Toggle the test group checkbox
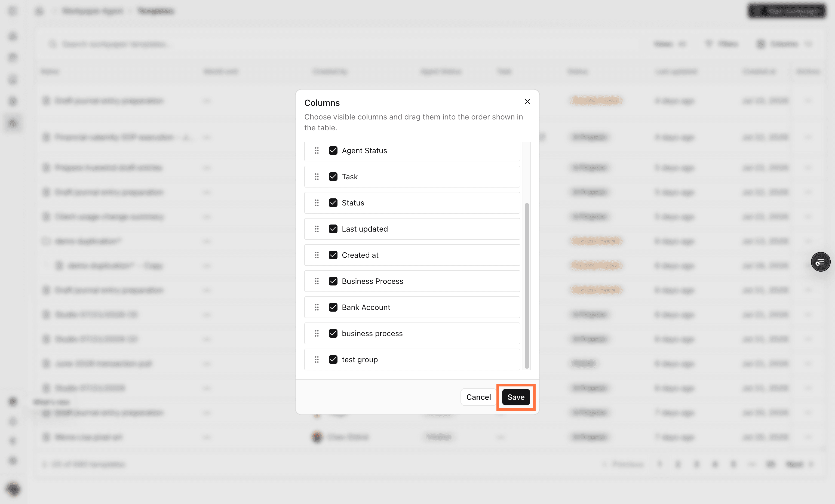Screen dimensions: 835x504 333,359
